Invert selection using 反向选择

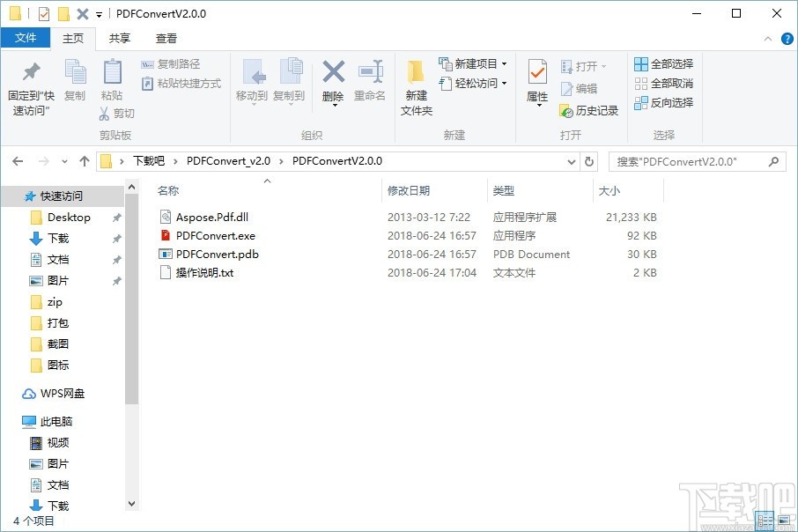pyautogui.click(x=663, y=103)
